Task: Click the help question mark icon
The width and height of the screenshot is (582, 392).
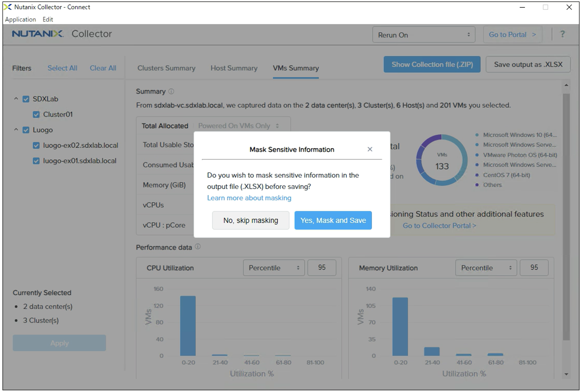Action: (563, 34)
